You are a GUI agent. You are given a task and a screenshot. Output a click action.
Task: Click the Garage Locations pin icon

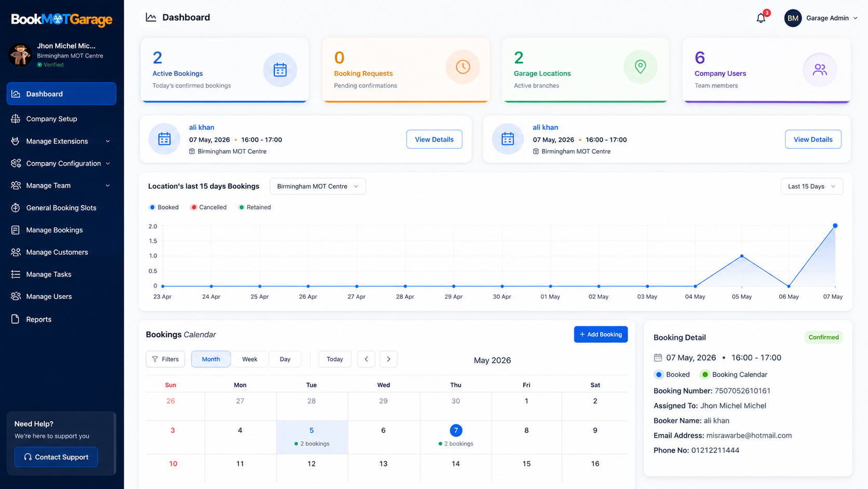640,67
